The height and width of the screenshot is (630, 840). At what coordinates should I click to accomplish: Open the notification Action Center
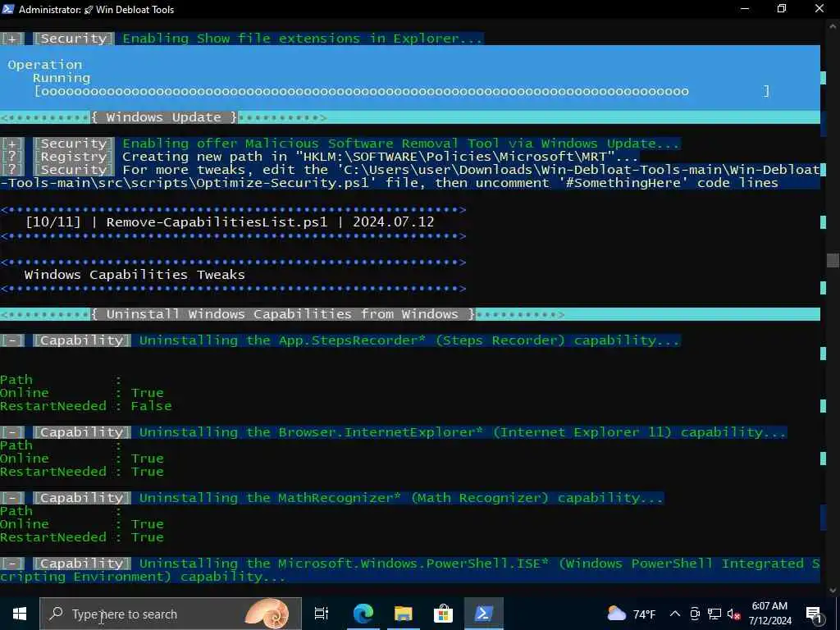click(x=814, y=614)
